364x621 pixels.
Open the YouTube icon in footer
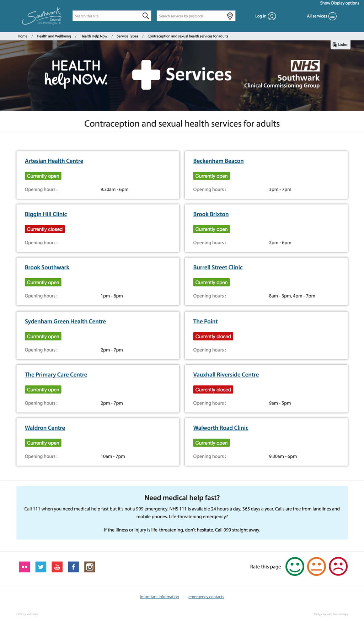coord(57,567)
